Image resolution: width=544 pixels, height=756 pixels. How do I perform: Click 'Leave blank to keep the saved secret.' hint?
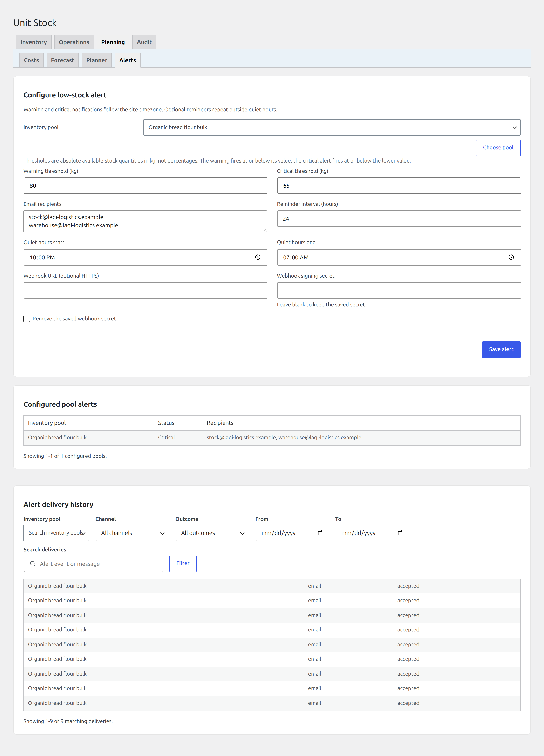pyautogui.click(x=321, y=305)
